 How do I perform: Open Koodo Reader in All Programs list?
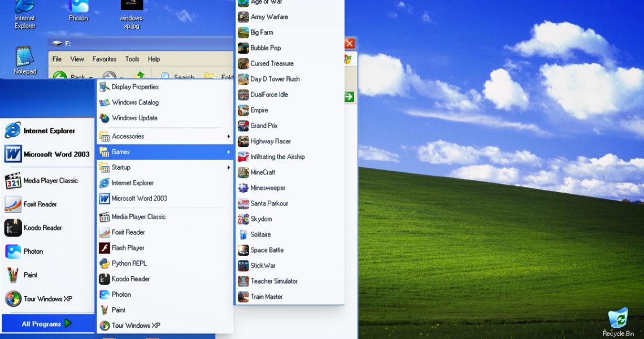165,279
